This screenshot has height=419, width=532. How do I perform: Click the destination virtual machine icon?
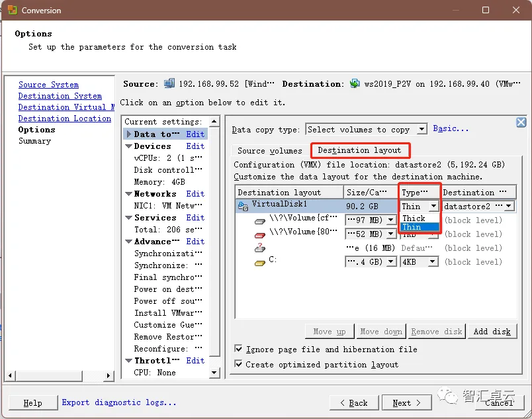[x=355, y=83]
